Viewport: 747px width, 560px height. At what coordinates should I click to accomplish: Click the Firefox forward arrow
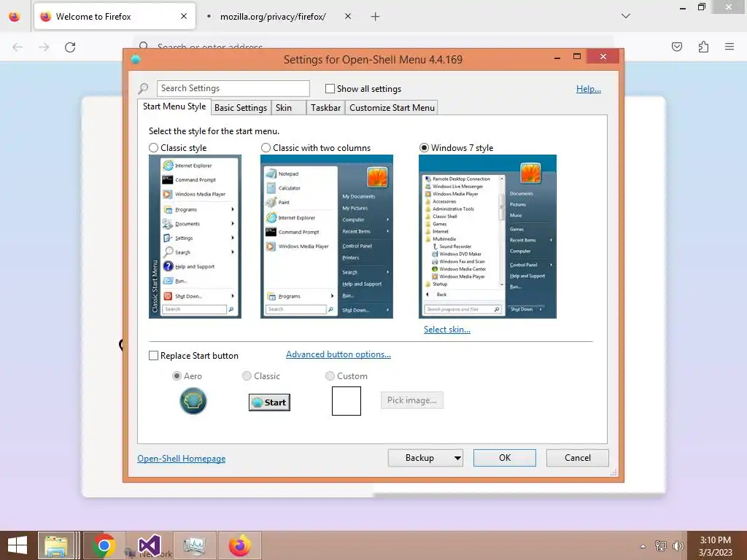[x=44, y=47]
